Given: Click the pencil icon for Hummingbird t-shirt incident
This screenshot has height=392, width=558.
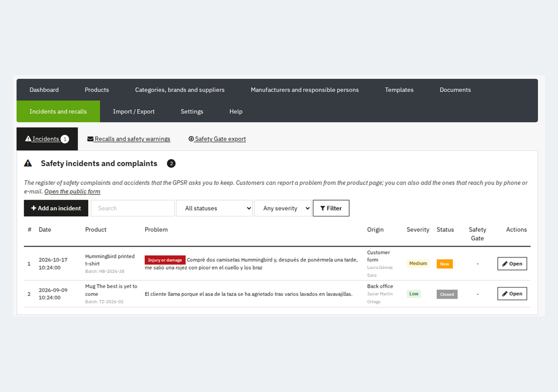Looking at the screenshot, I should point(505,264).
